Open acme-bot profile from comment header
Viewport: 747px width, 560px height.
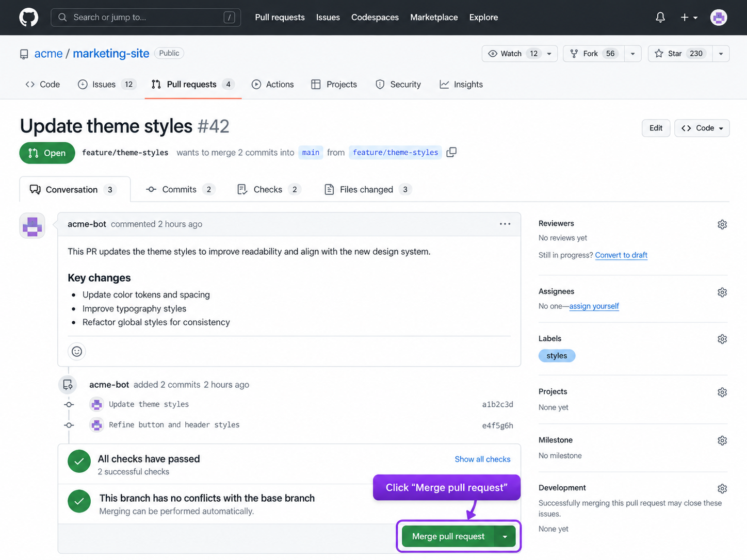[87, 224]
